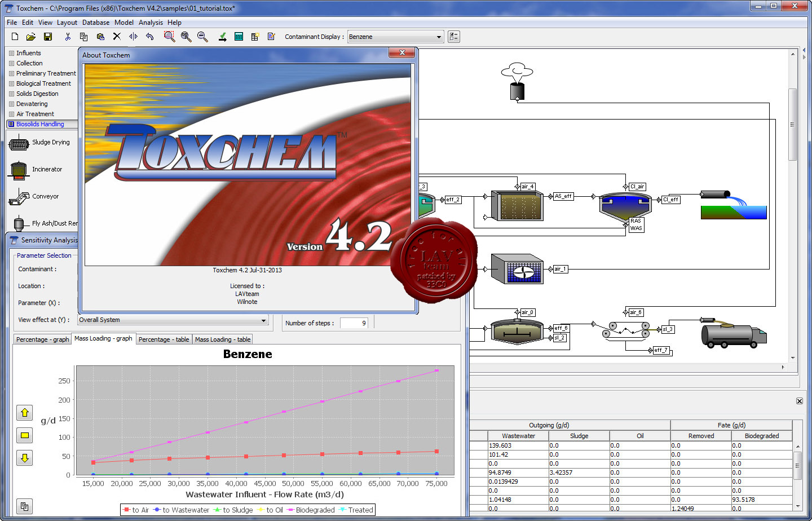
Task: Click the yellow rectangle graph reset button
Action: click(25, 435)
